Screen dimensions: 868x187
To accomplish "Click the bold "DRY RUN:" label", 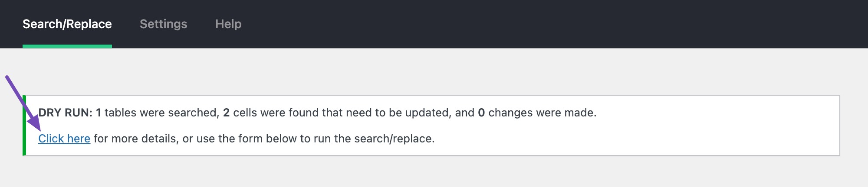I will tap(65, 113).
